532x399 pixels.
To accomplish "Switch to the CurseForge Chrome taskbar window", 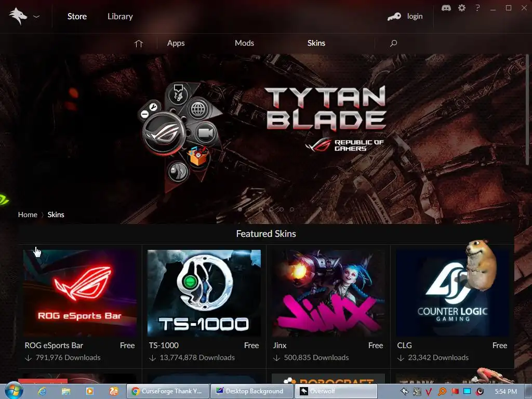I will pyautogui.click(x=168, y=391).
